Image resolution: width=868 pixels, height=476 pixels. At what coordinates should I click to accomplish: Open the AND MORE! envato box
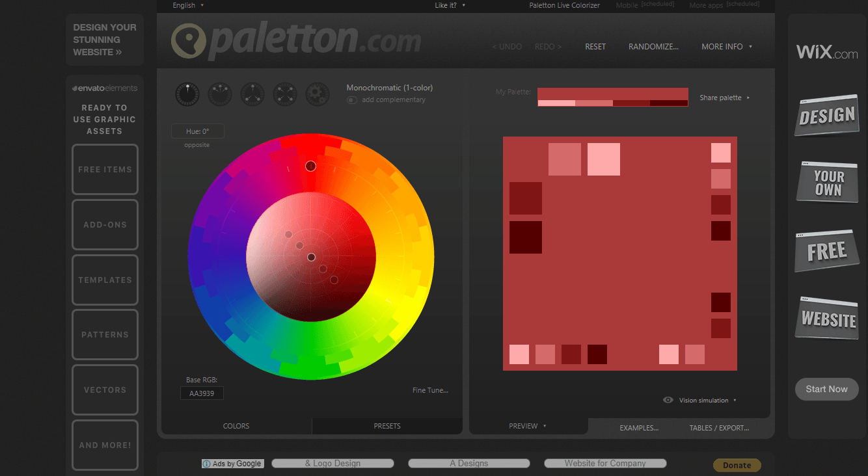coord(105,445)
